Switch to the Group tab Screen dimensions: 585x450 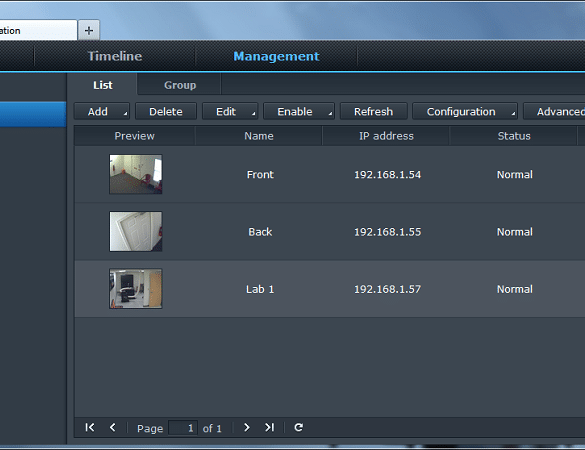[x=179, y=85]
